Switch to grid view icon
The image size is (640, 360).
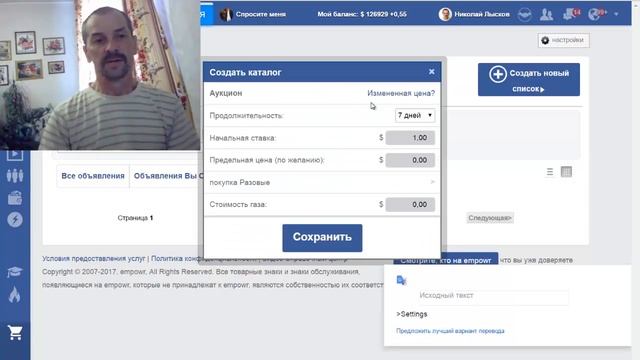[567, 172]
